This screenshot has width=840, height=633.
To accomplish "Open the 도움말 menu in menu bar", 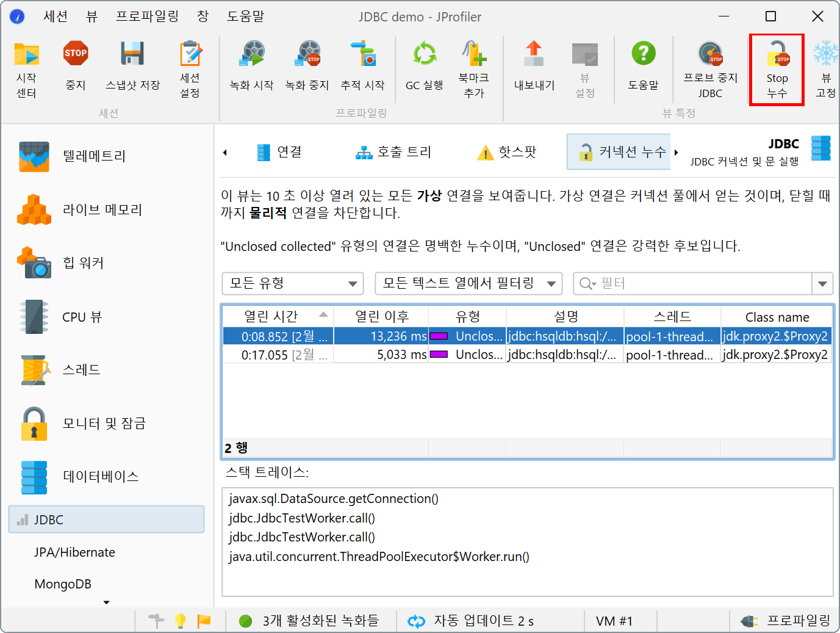I will pyautogui.click(x=245, y=16).
